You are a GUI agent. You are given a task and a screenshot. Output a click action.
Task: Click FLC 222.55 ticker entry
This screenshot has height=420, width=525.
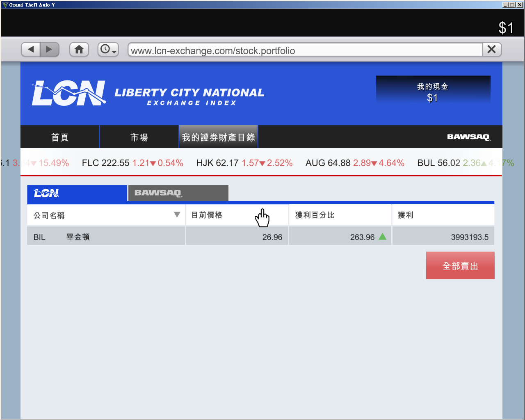tap(132, 163)
